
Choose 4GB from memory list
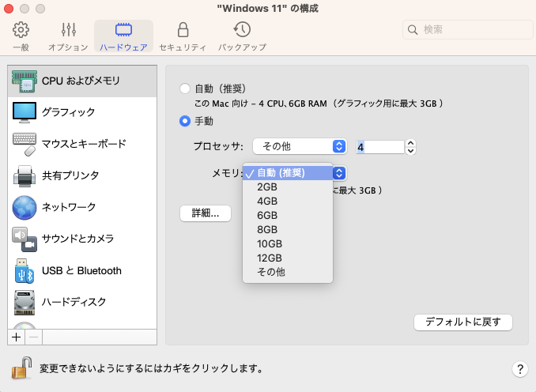pyautogui.click(x=267, y=201)
